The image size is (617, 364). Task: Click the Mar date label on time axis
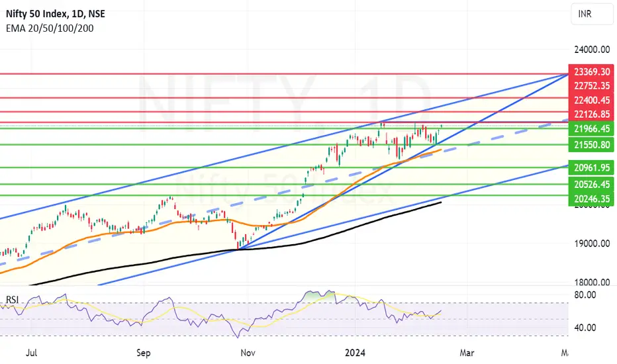click(x=467, y=353)
